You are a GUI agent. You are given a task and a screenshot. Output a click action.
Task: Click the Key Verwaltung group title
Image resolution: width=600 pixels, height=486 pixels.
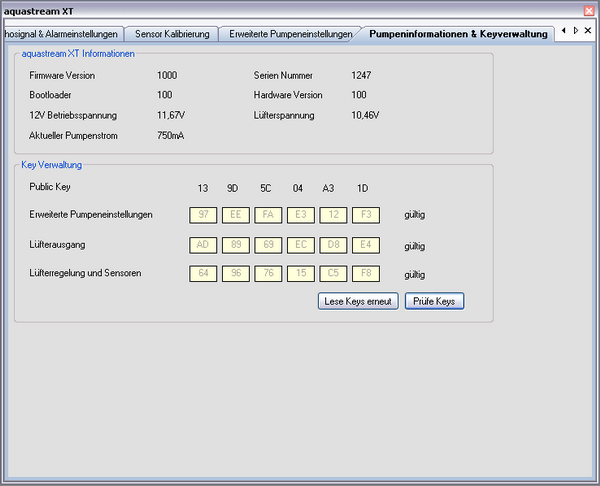(52, 165)
